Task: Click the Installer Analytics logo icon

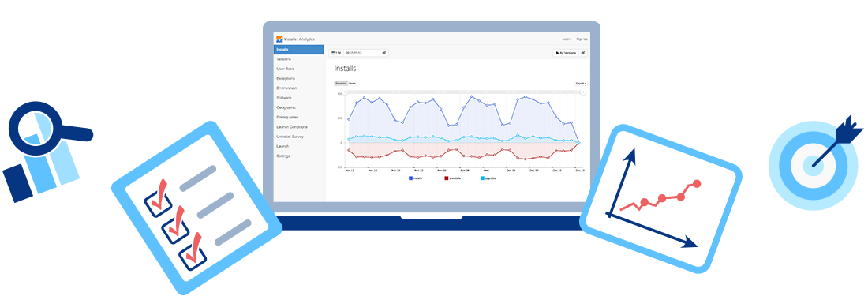Action: click(x=279, y=39)
